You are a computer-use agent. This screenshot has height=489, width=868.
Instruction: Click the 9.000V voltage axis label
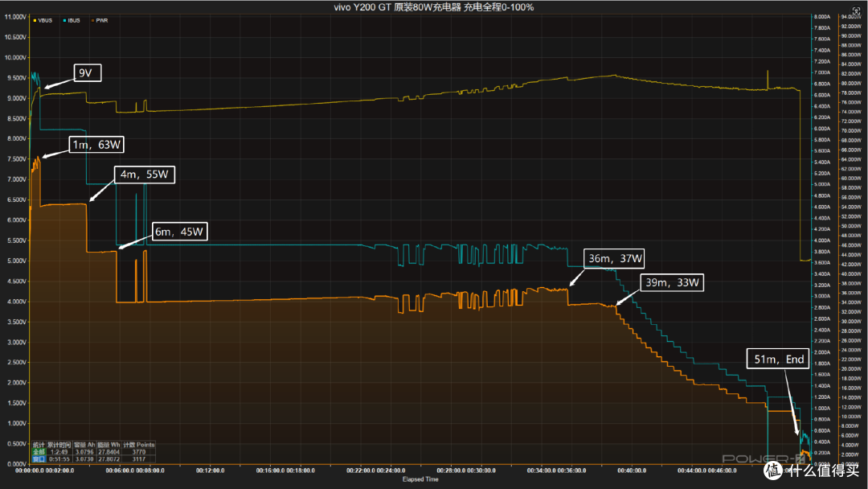click(x=16, y=98)
